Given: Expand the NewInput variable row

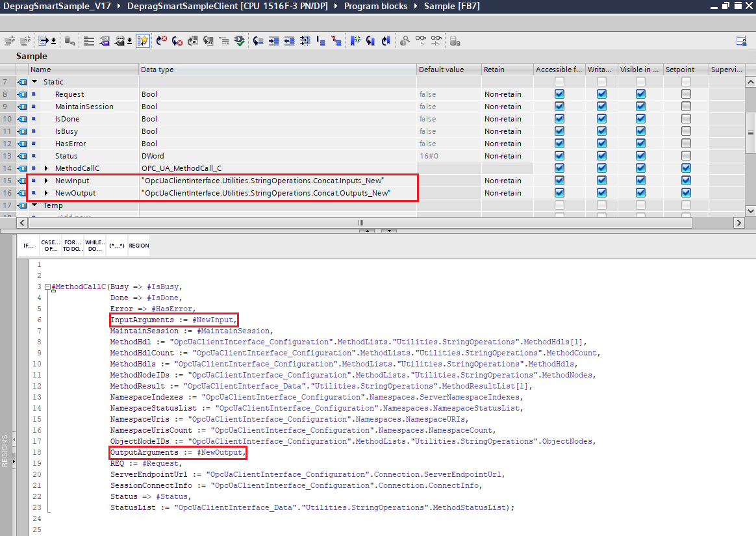Looking at the screenshot, I should coord(46,181).
